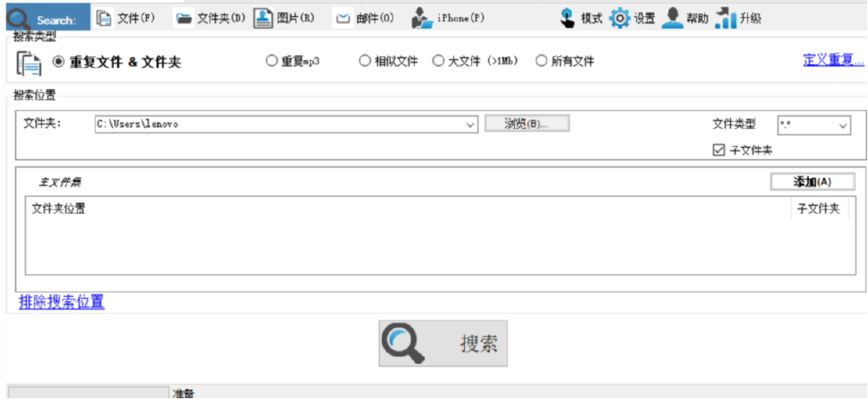The image size is (868, 400).
Task: Click the 子文件夹 column header
Action: point(818,209)
